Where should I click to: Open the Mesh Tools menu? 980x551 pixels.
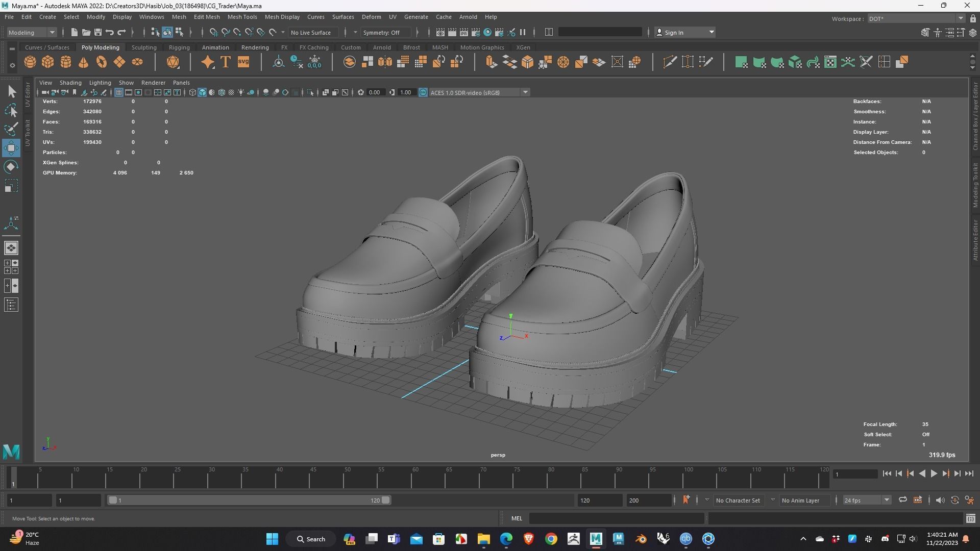click(x=242, y=17)
